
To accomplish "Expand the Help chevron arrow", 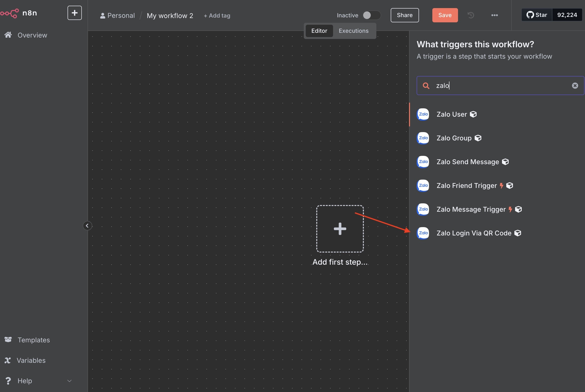I will [70, 381].
